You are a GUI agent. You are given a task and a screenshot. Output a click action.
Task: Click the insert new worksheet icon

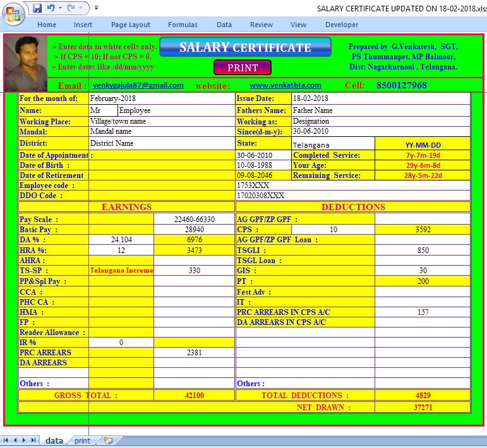[x=108, y=440]
